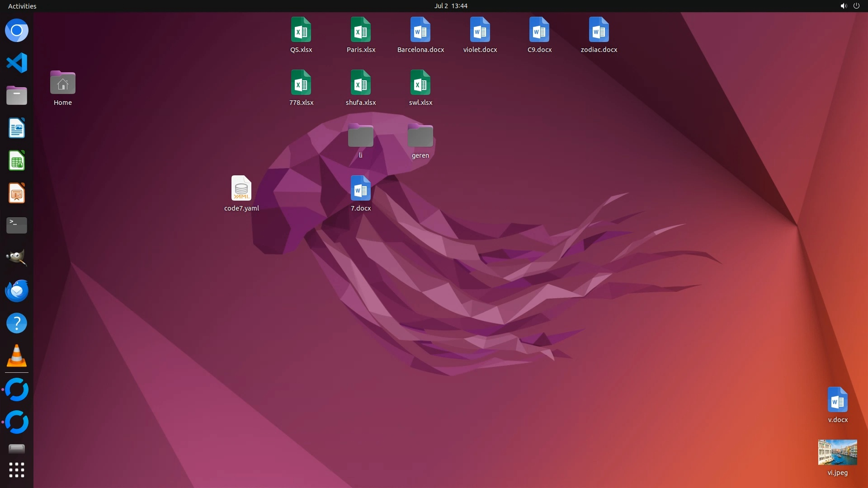Viewport: 868px width, 488px height.
Task: Open LibreOffice Writer in the dock
Action: coord(17,128)
